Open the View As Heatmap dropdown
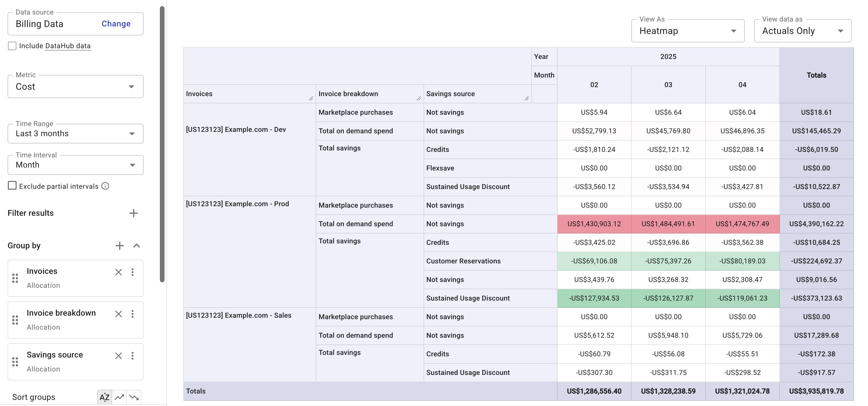 coord(687,30)
